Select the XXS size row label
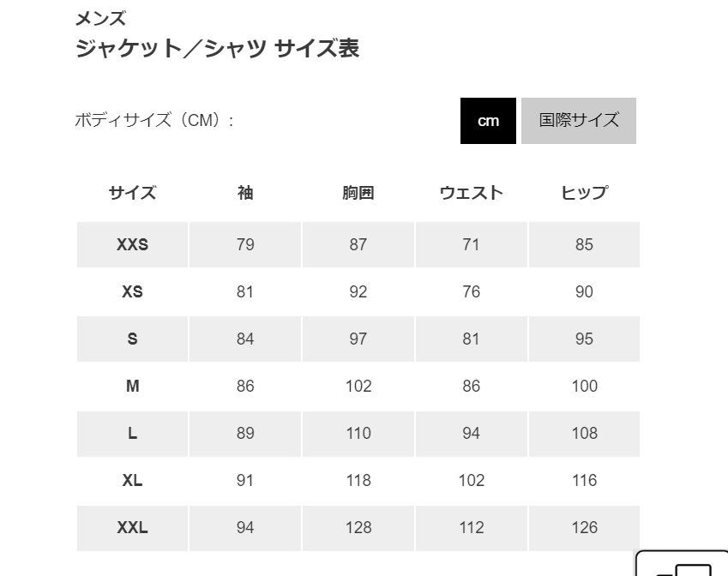728x576 pixels. pyautogui.click(x=132, y=244)
